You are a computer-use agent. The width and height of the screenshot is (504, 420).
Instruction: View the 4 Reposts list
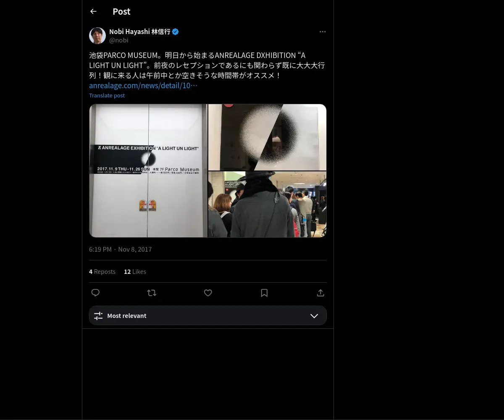102,272
